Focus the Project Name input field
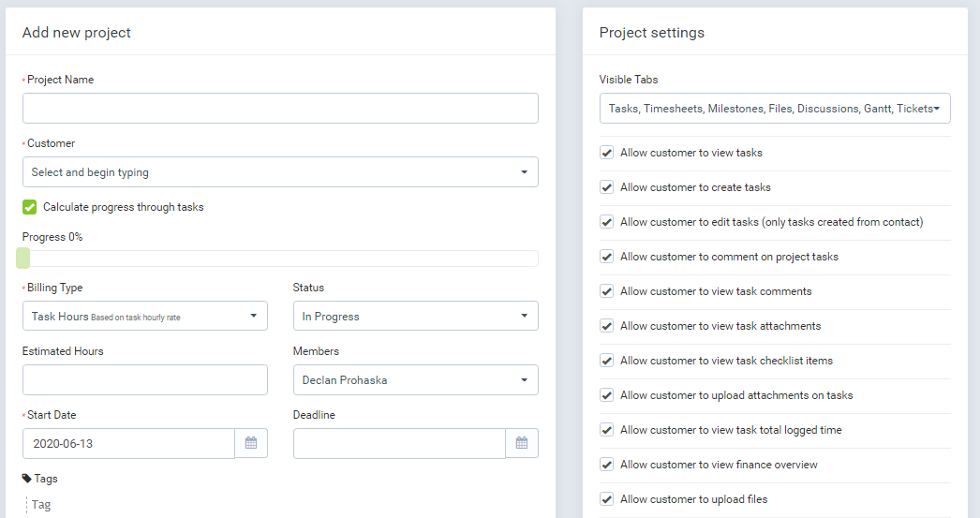The image size is (980, 518). 280,108
